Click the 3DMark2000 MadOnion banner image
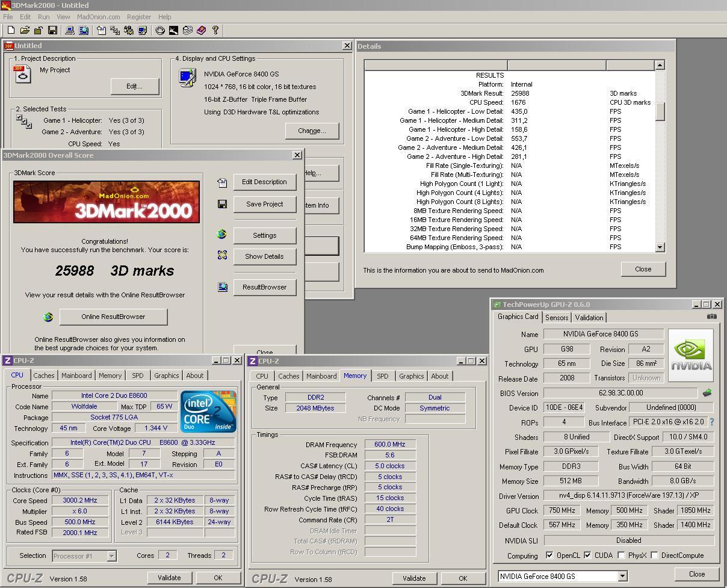This screenshot has height=588, width=727. pos(107,202)
